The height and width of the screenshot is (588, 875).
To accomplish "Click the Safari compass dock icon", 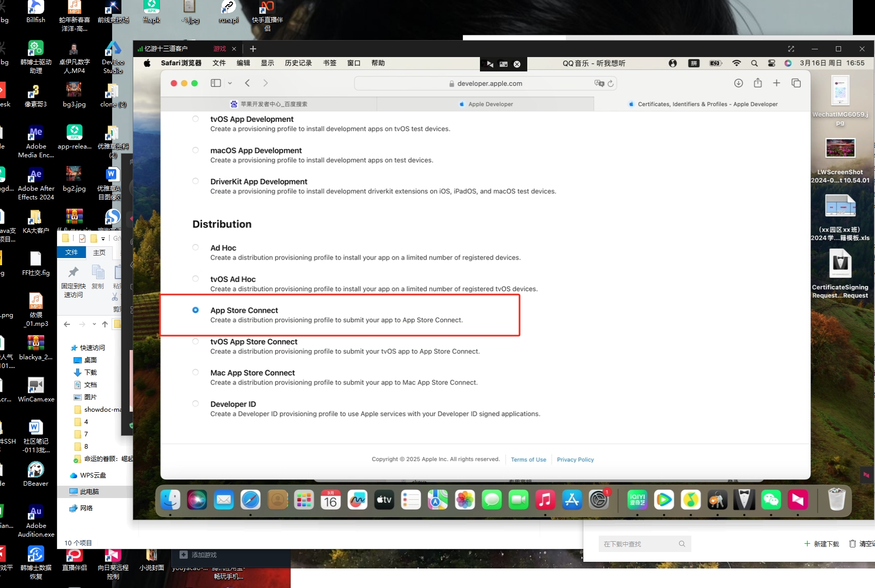I will point(251,500).
